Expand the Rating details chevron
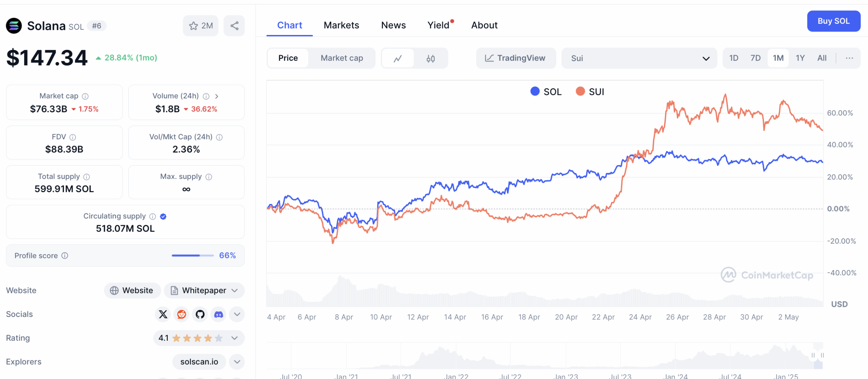The width and height of the screenshot is (868, 379). [234, 338]
